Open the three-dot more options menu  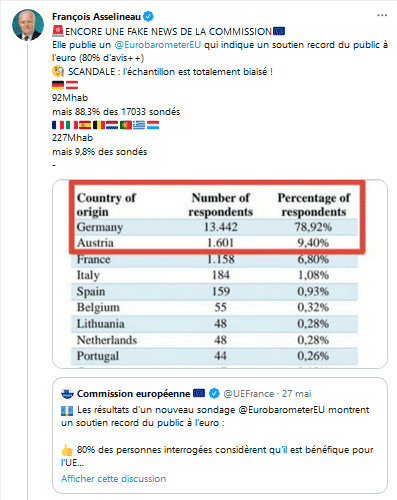[x=382, y=15]
